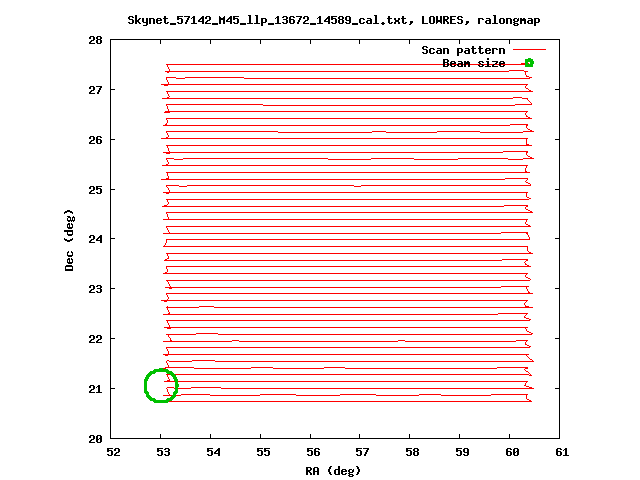Click the y-axis tick label 22
This screenshot has height=480, width=640.
tap(95, 339)
